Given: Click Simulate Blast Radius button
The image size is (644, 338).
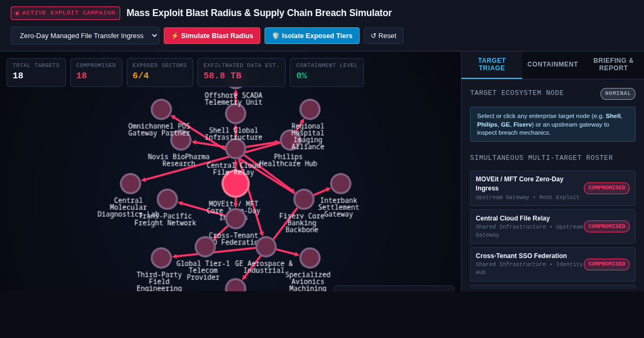Looking at the screenshot, I should 212,35.
